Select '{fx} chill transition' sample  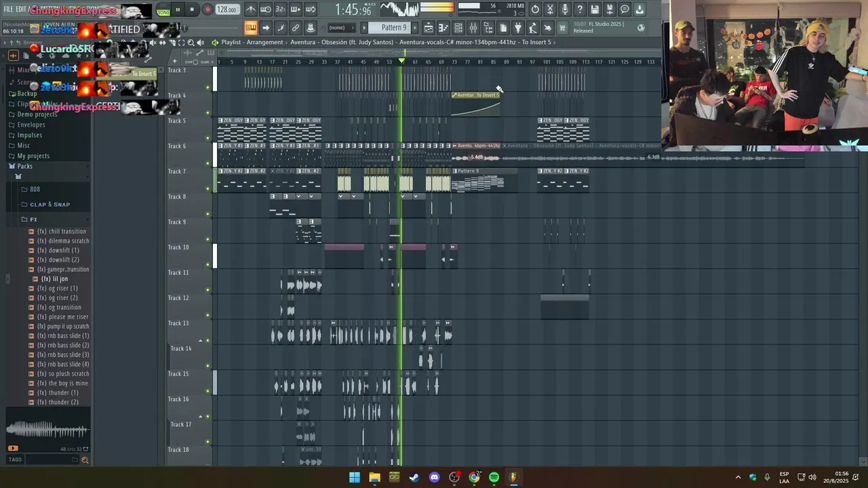62,231
